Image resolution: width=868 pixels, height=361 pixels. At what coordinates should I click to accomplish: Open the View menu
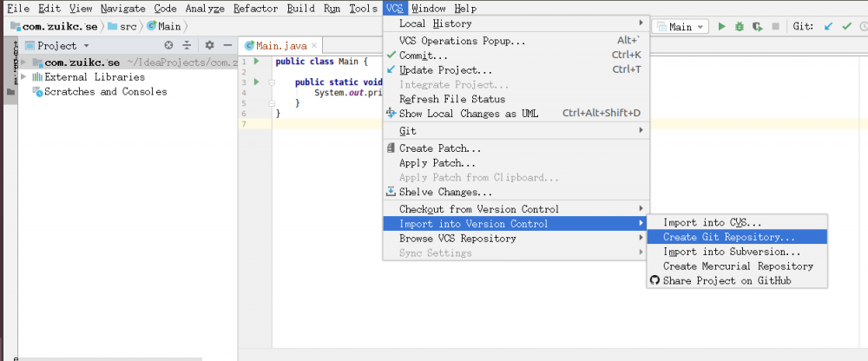[x=81, y=9]
